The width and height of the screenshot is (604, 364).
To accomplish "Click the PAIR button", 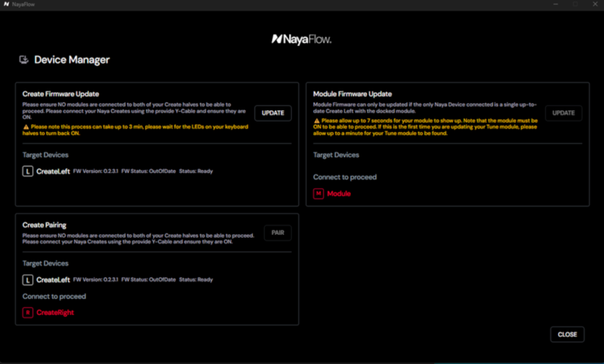I will coord(277,233).
